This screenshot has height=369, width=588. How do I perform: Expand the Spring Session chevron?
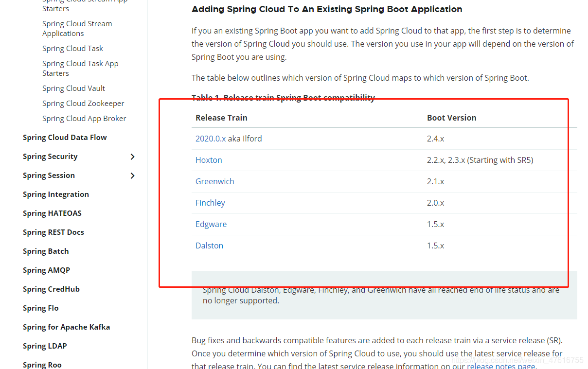[133, 176]
